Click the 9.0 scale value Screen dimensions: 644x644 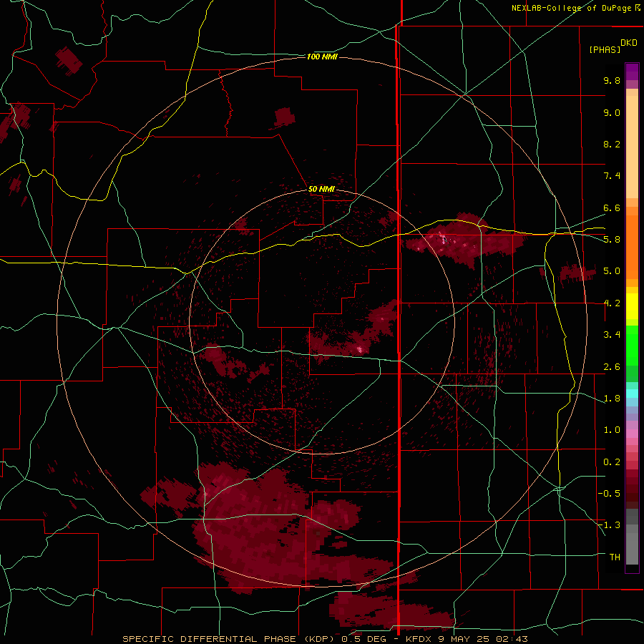click(612, 112)
